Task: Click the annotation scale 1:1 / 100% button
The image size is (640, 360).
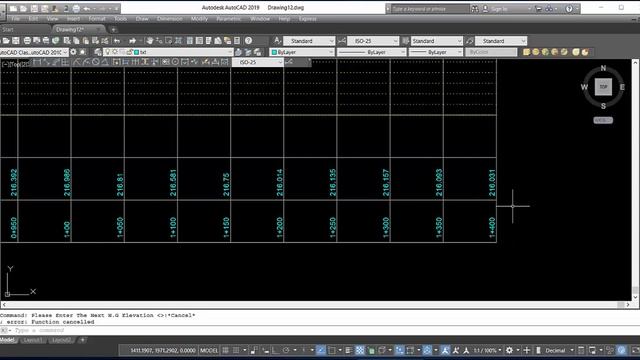Action: coord(487,350)
